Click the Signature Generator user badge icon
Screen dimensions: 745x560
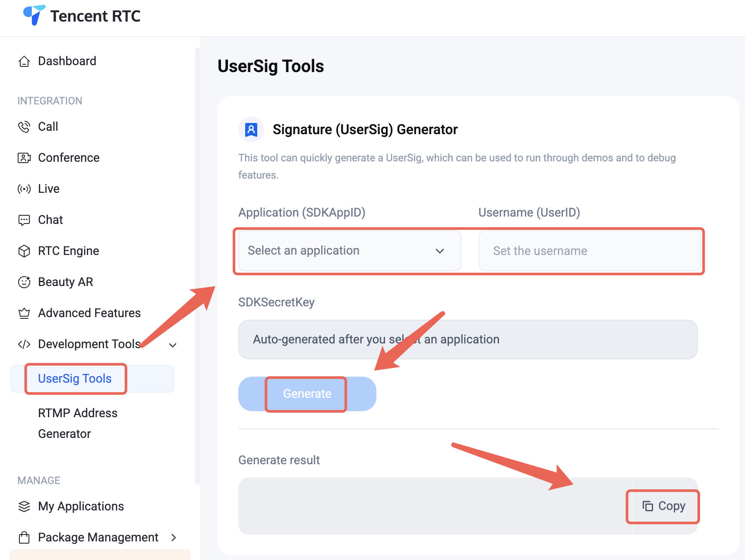[251, 129]
